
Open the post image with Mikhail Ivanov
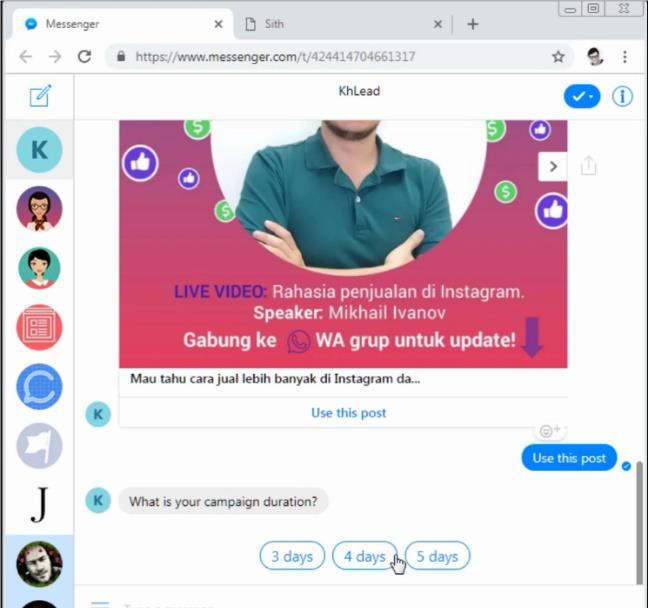pyautogui.click(x=343, y=244)
